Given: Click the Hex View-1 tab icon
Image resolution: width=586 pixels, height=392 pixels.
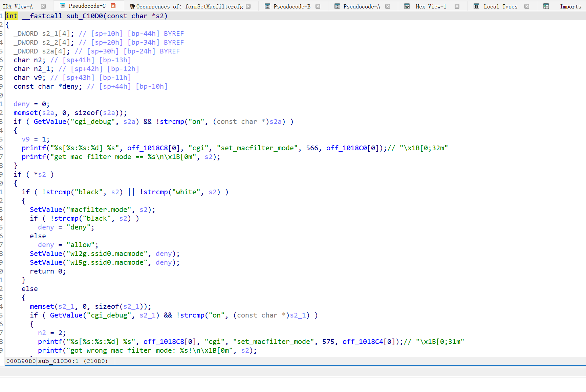Looking at the screenshot, I should pos(407,6).
